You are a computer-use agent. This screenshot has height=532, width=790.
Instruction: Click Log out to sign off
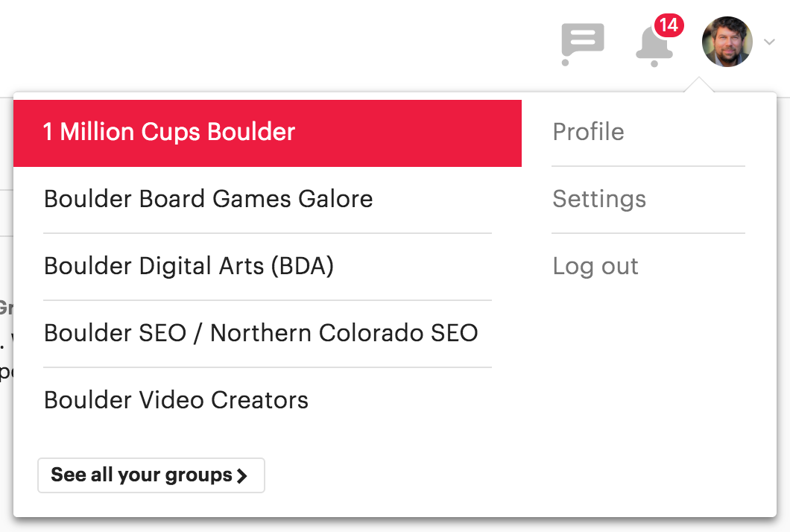click(595, 266)
